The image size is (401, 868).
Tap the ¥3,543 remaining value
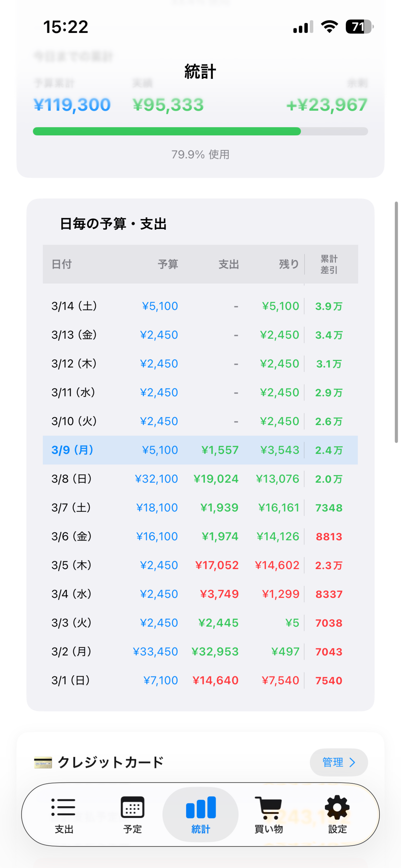pos(280,450)
